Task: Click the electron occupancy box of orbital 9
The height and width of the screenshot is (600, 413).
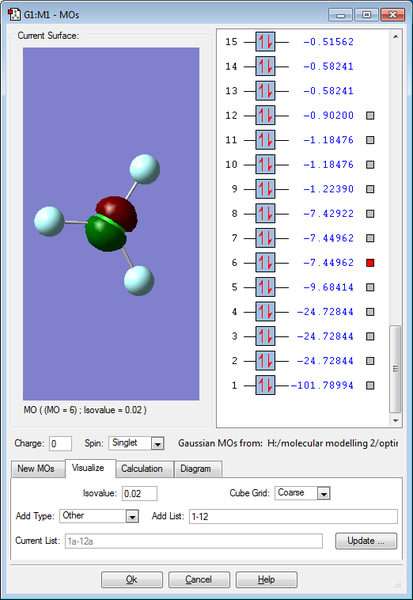Action: click(x=265, y=189)
